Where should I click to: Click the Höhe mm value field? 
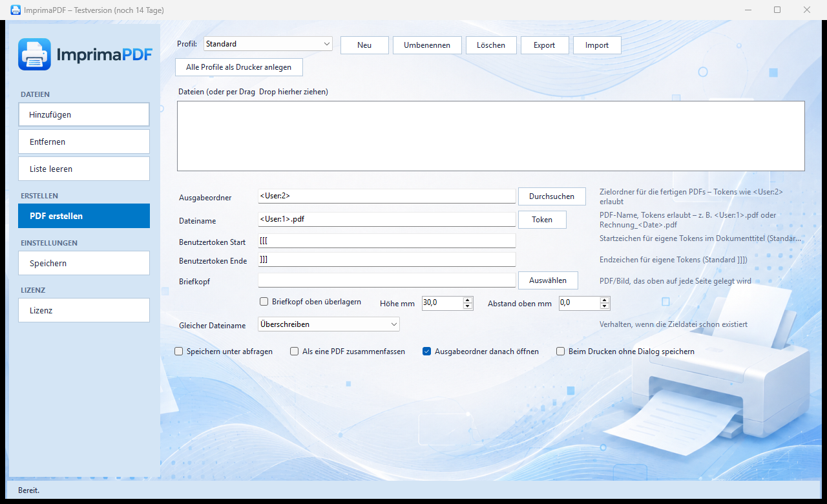pos(442,303)
